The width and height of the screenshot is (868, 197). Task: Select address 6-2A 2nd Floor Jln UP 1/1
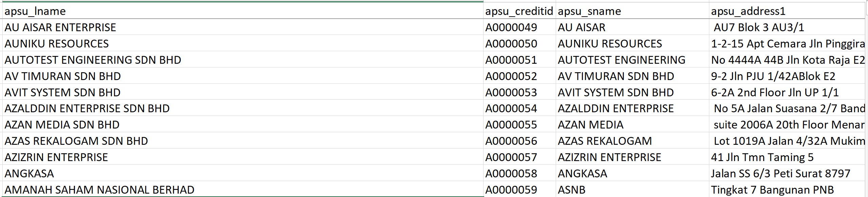pos(787,92)
